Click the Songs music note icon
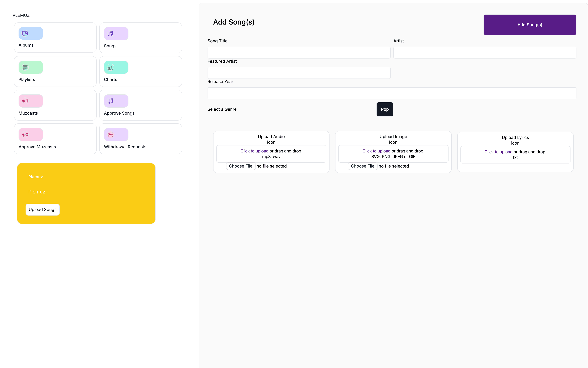 coord(111,34)
